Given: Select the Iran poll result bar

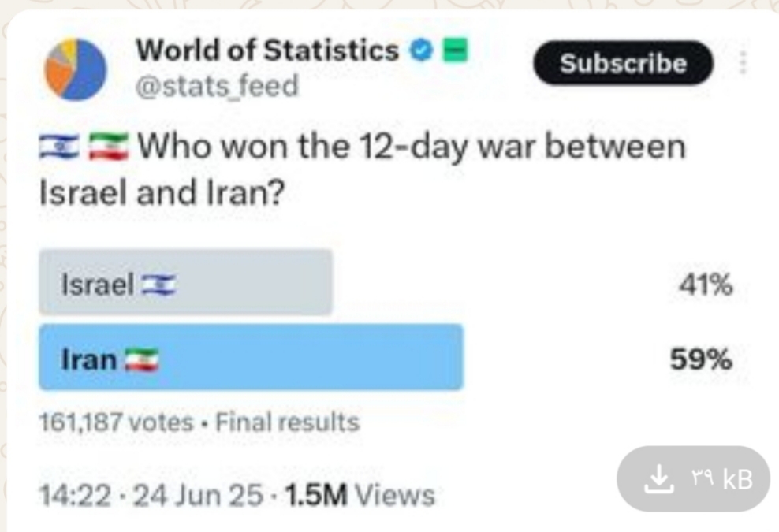Looking at the screenshot, I should pos(251,357).
